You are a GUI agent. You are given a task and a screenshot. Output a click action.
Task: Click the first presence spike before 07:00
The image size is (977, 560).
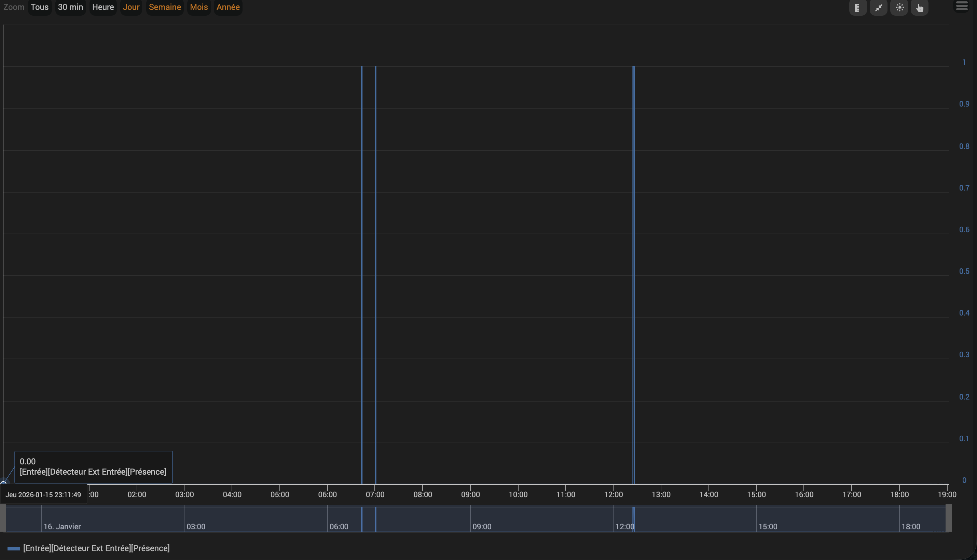(362, 269)
